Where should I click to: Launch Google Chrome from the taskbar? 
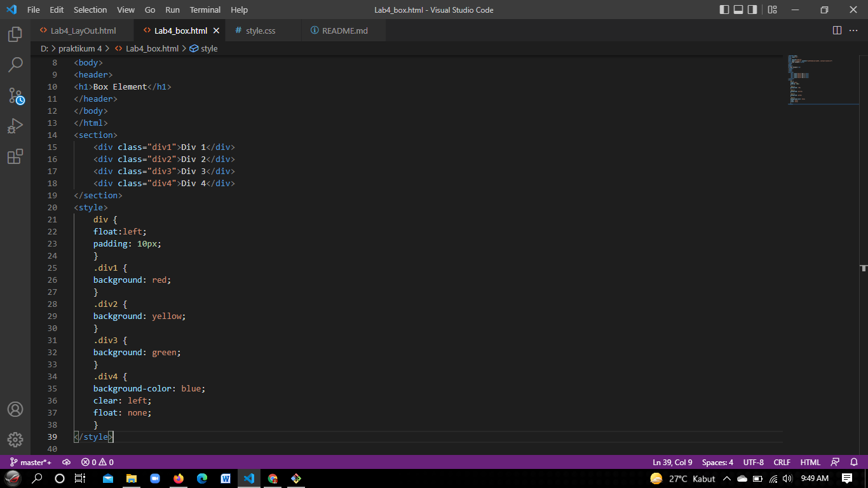pos(273,478)
